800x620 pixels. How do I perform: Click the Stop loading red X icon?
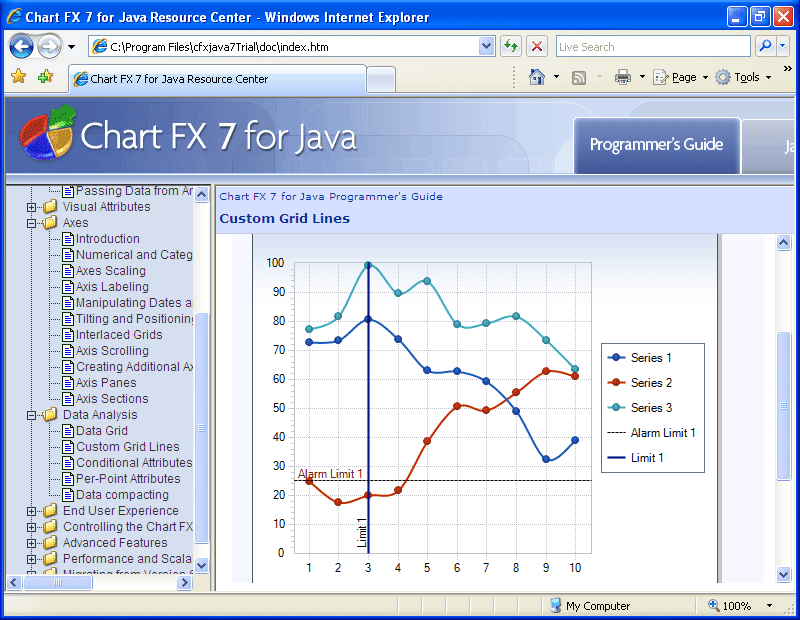pyautogui.click(x=537, y=46)
